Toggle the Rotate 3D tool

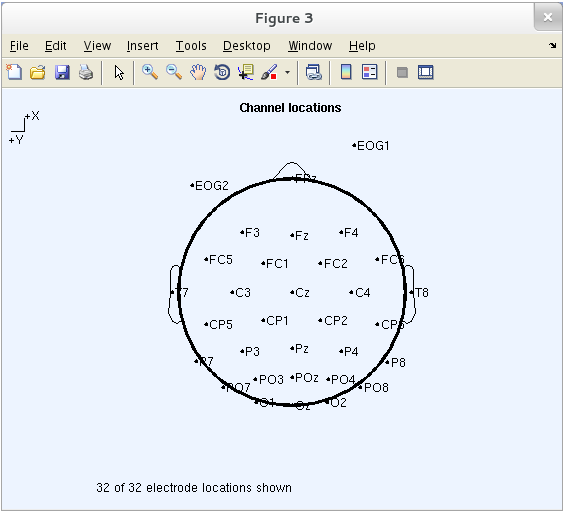click(x=222, y=72)
